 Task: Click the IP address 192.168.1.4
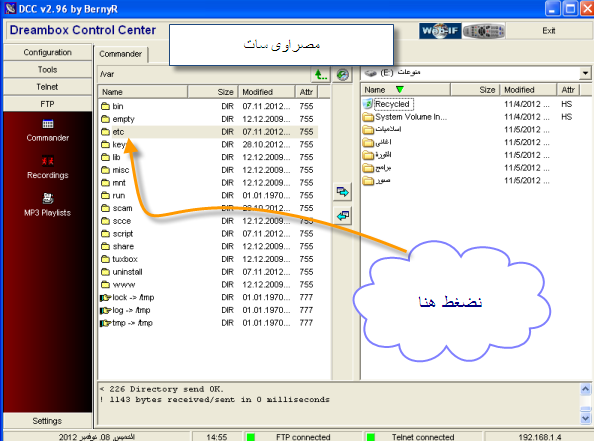(539, 437)
